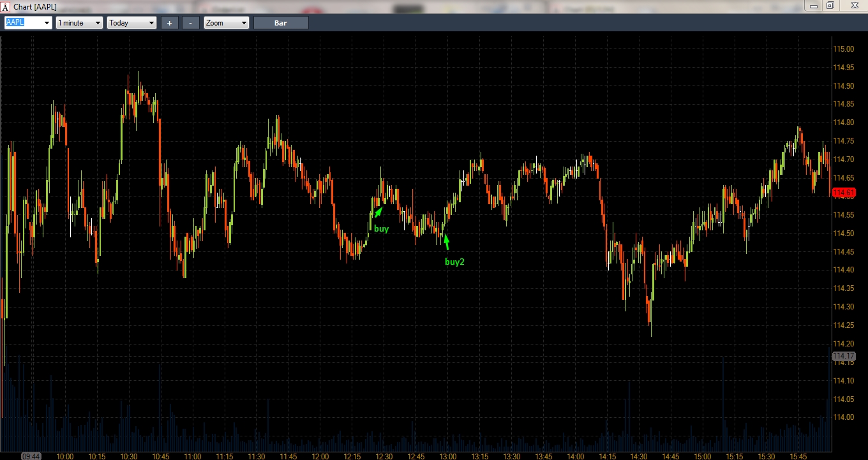Click the 'Chart [AAPL]' window title

[x=35, y=6]
